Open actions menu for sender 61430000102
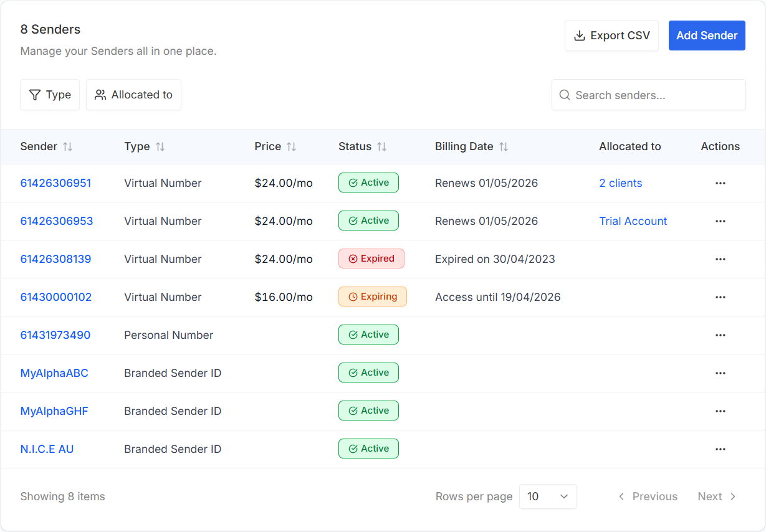 point(721,297)
